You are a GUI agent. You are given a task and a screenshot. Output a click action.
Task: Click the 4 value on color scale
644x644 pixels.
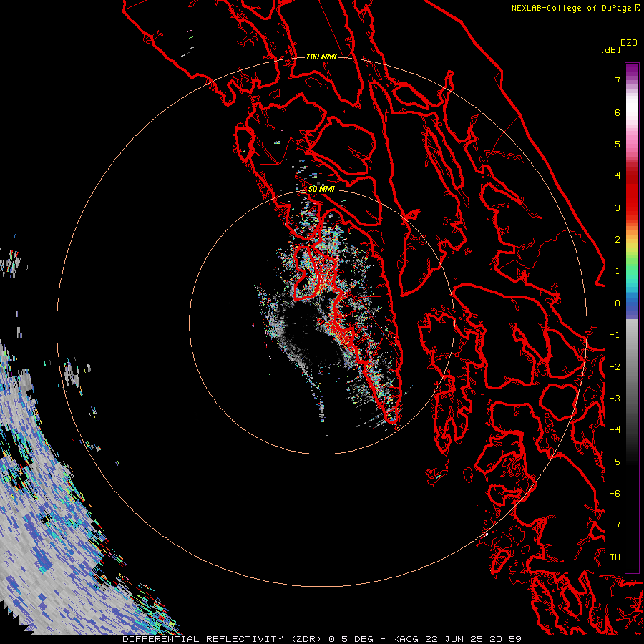tap(618, 176)
